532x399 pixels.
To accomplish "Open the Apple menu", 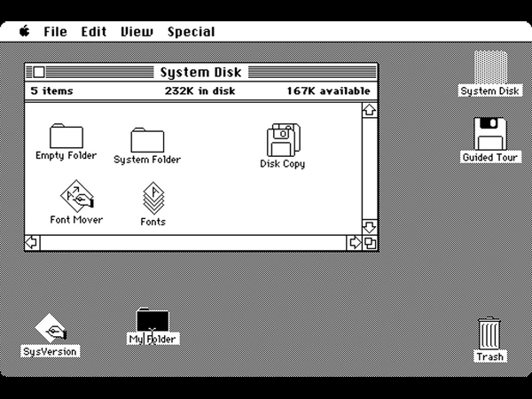I will point(25,32).
